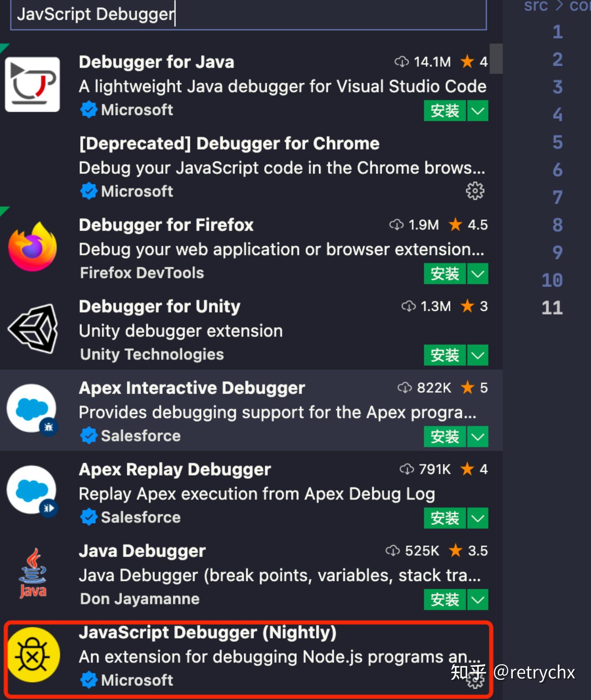Click the Firefox logo extension icon
Image resolution: width=591 pixels, height=700 pixels.
tap(32, 247)
